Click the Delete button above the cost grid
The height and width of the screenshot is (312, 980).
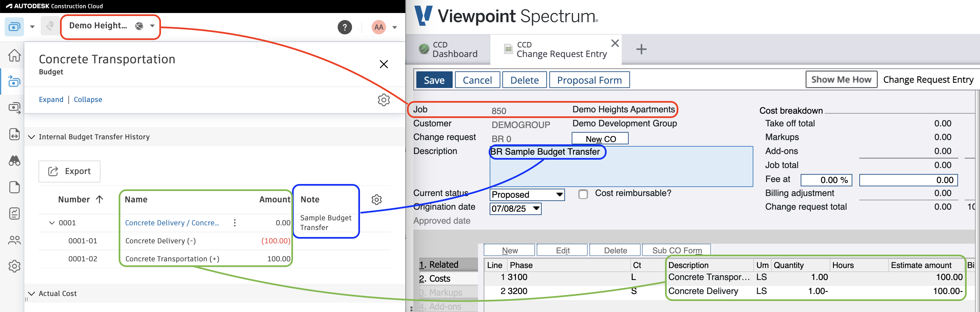point(615,250)
